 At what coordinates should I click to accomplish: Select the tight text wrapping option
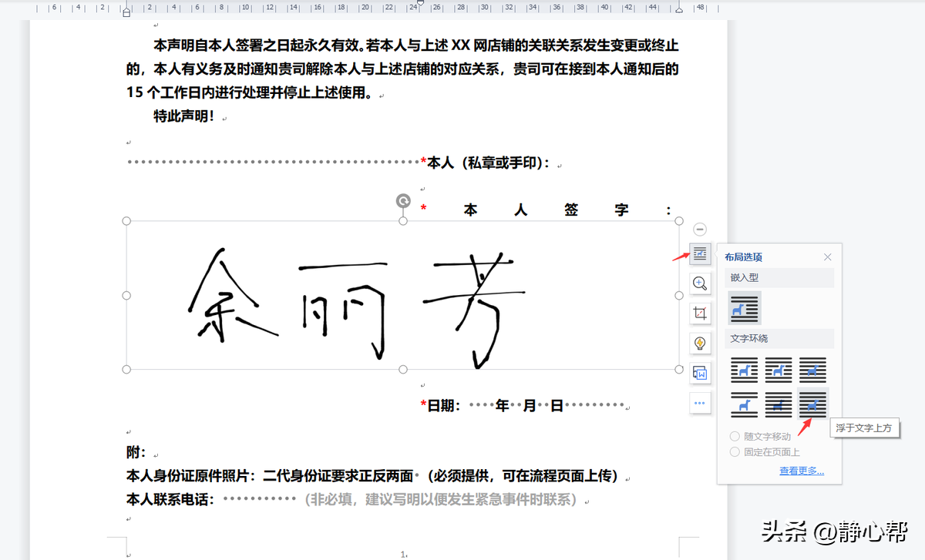point(779,370)
